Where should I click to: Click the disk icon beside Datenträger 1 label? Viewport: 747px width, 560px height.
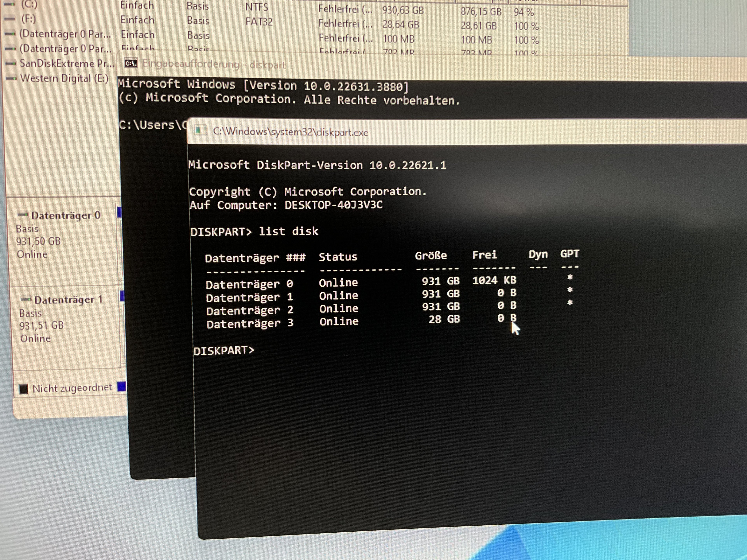(26, 299)
